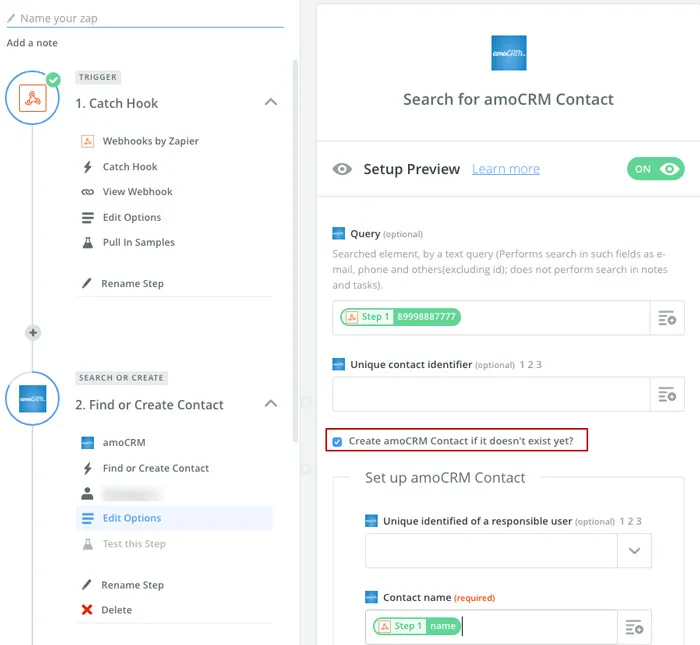This screenshot has width=700, height=645.
Task: Click amoCRM icon beside Query label
Action: [338, 233]
